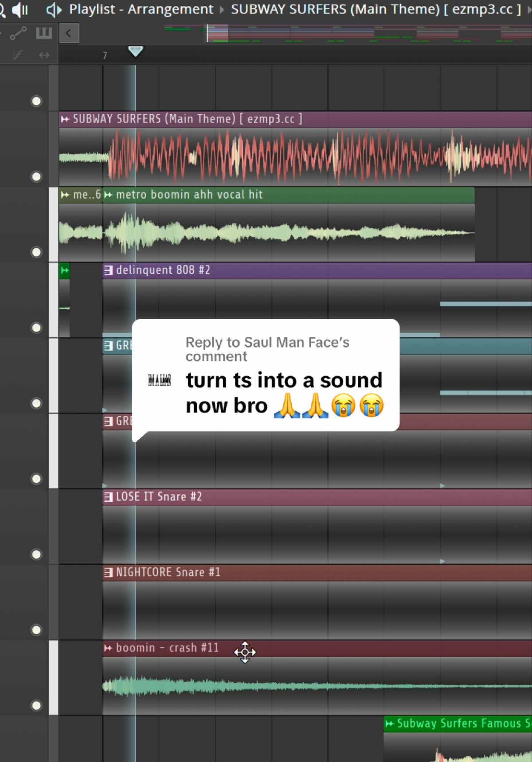532x762 pixels.
Task: Open clip menu icon of metro boomin vocal hit
Action: point(108,195)
